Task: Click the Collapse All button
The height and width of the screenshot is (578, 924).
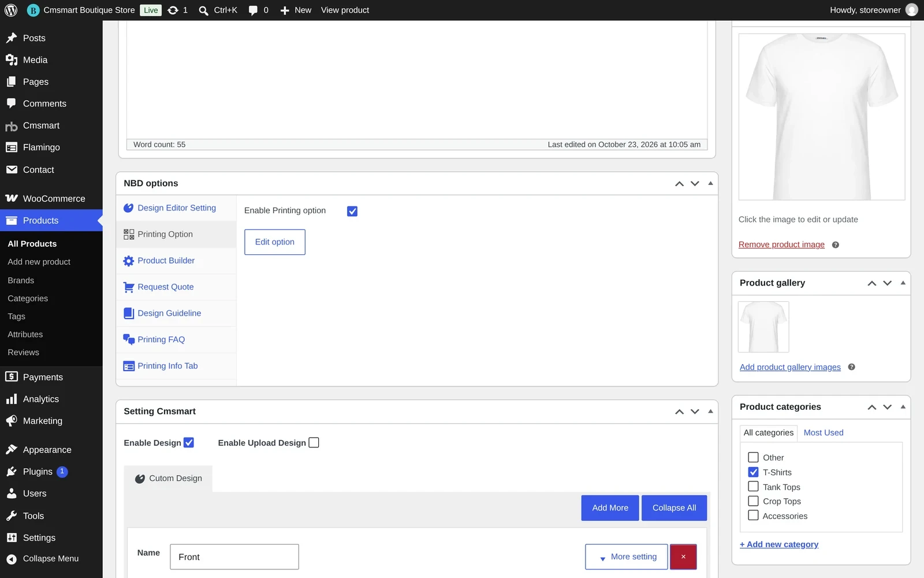Action: 674,508
